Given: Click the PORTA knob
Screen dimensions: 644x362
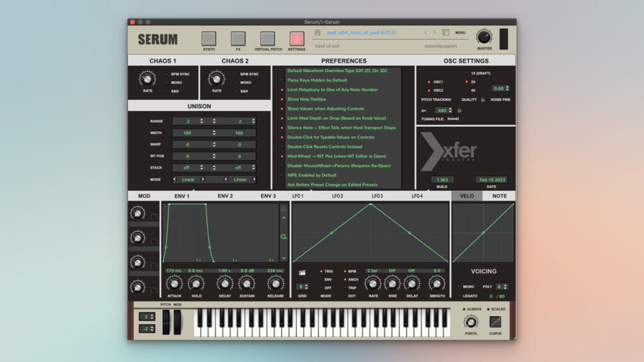Looking at the screenshot, I should 471,323.
